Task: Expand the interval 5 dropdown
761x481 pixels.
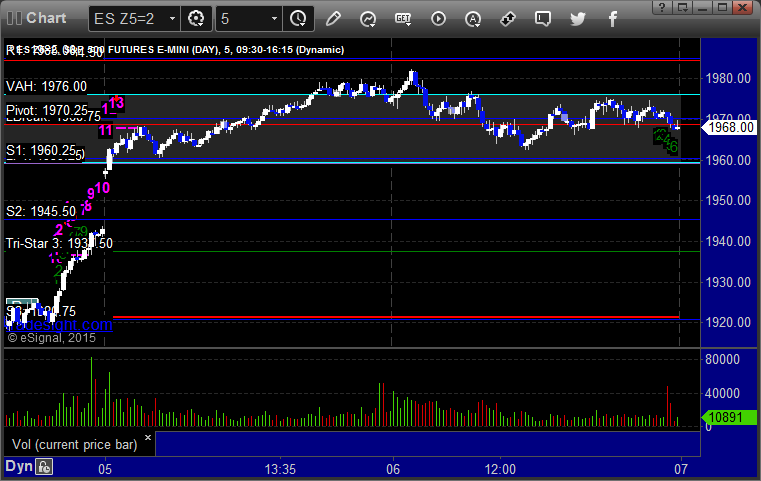Action: 273,18
